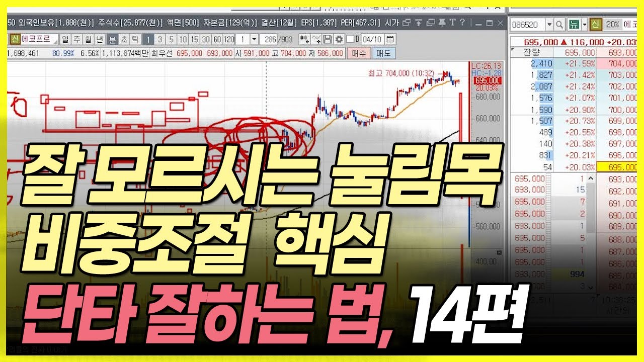Select the 5-minute interval button
This screenshot has width=644, height=362.
(172, 40)
